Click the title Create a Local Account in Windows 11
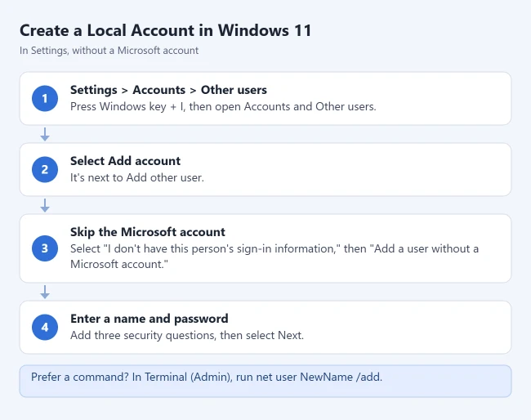Viewport: 531px width, 420px height. [165, 30]
